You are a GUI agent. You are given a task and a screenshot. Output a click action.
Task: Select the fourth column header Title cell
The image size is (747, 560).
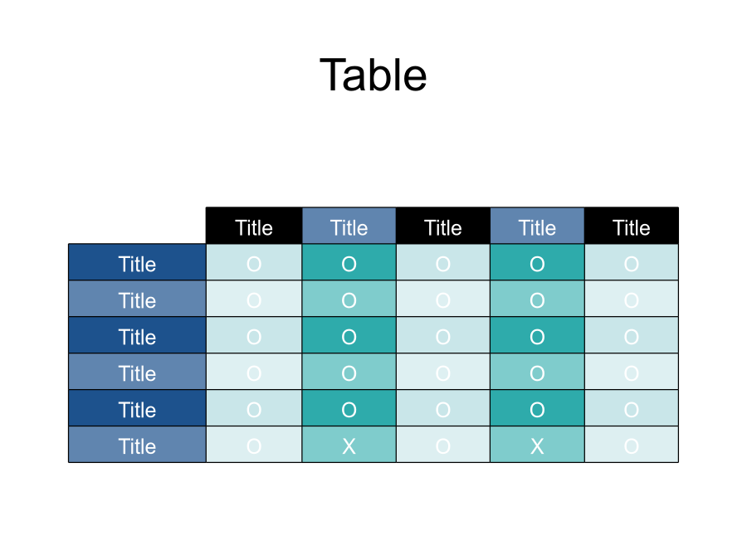[x=537, y=226]
